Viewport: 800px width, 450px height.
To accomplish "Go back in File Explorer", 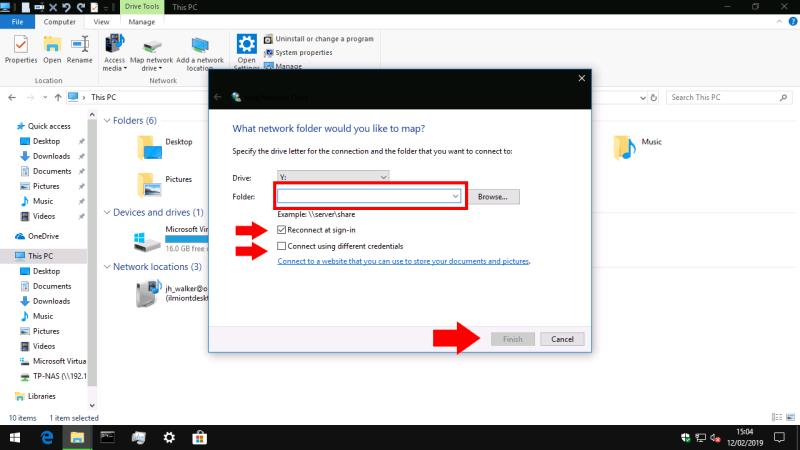I will (12, 97).
